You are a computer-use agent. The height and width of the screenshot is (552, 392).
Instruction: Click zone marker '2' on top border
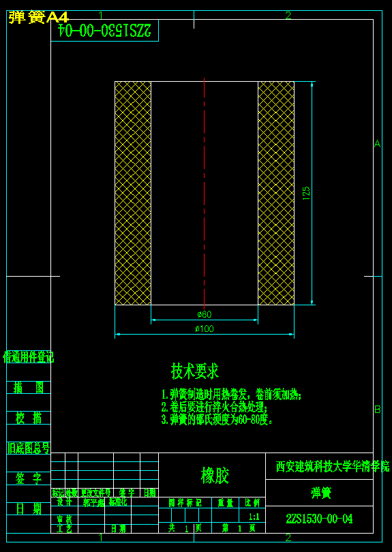pos(288,15)
